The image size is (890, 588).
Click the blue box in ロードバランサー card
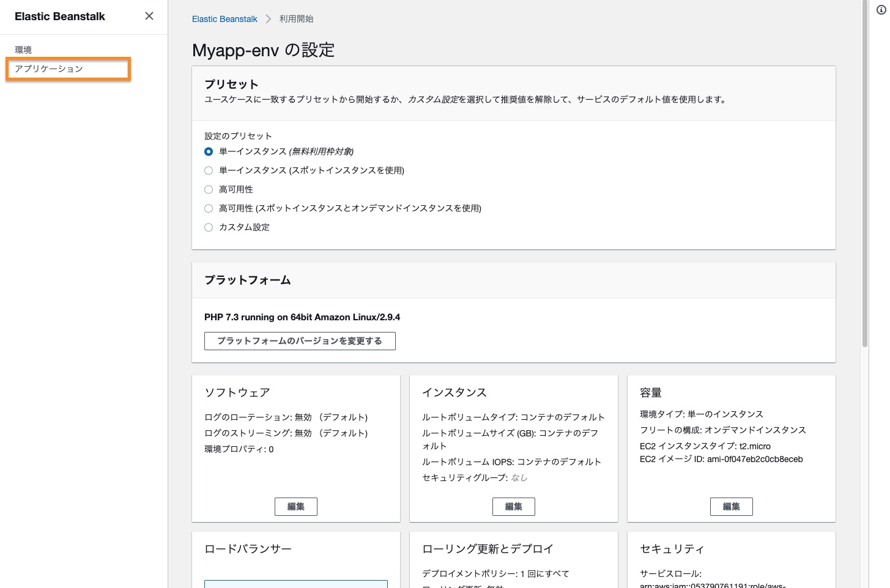coord(296,584)
